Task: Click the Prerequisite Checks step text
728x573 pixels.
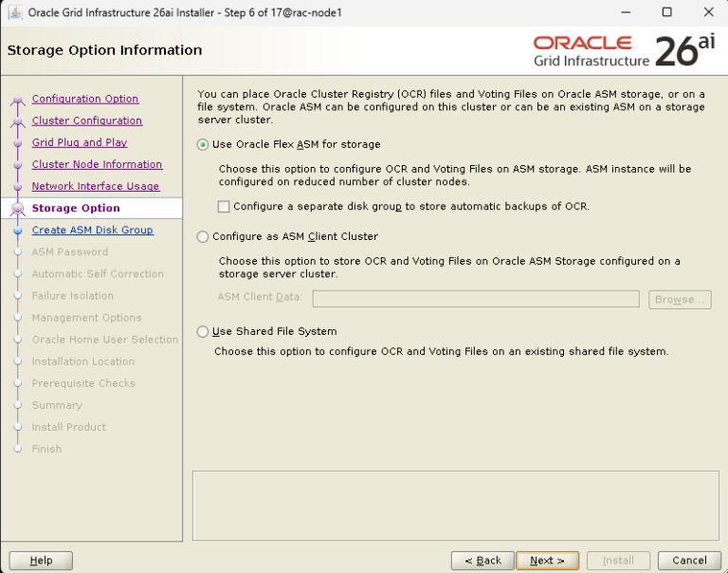Action: pos(83,383)
